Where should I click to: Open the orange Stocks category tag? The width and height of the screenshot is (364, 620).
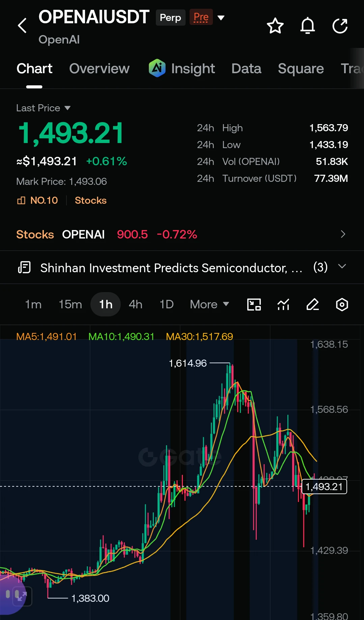[x=90, y=200]
